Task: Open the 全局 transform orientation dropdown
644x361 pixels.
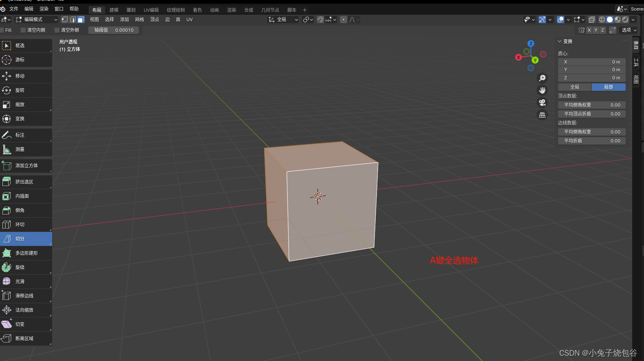Action: (x=283, y=20)
